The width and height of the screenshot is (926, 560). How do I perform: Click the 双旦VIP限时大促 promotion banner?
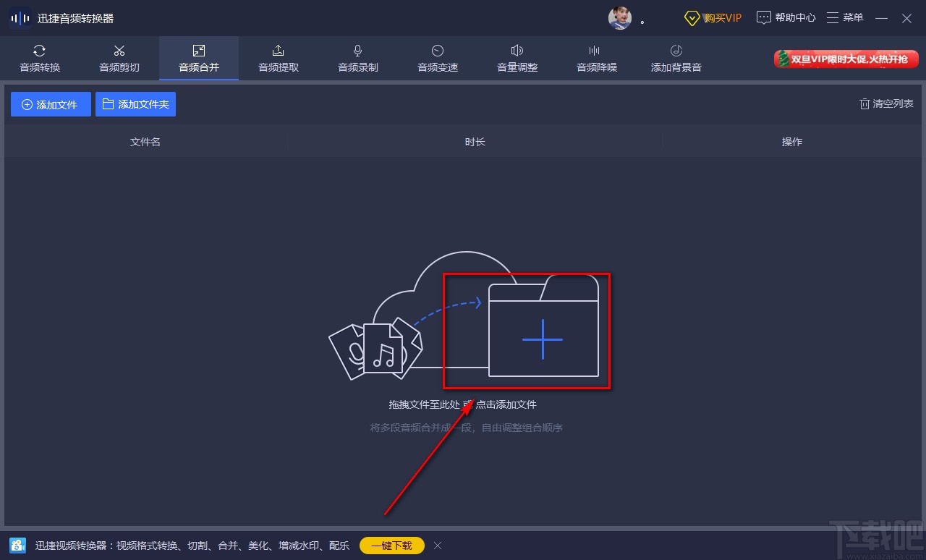[845, 60]
